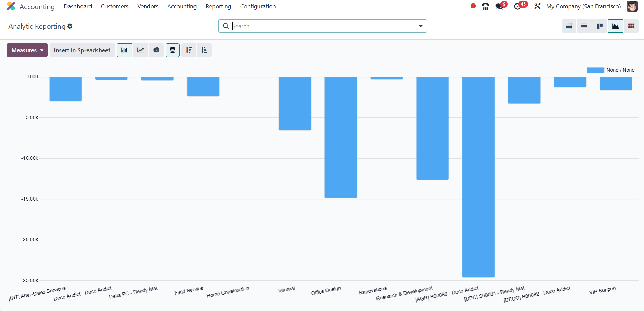This screenshot has height=311, width=644.
Task: Select the pie chart mode
Action: (x=156, y=50)
